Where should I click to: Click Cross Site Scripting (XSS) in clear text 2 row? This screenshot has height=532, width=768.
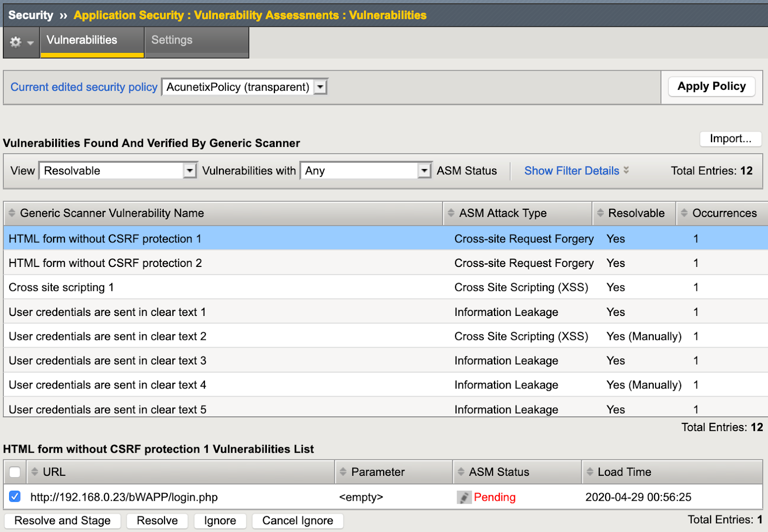click(521, 336)
